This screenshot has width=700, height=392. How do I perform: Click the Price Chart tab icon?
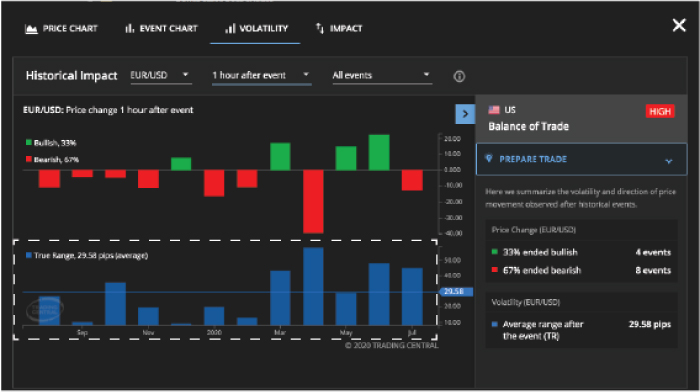pyautogui.click(x=31, y=29)
